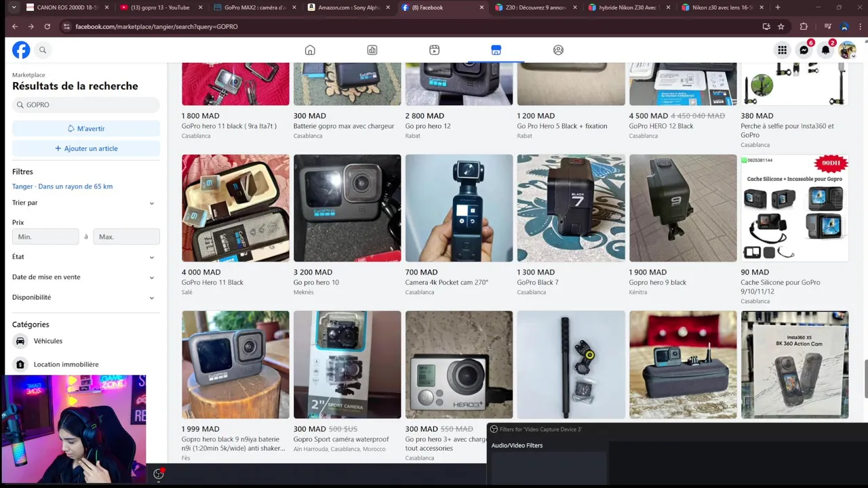This screenshot has width=868, height=488.
Task: Open the Insta360 X5 action cam photo
Action: coord(795,365)
